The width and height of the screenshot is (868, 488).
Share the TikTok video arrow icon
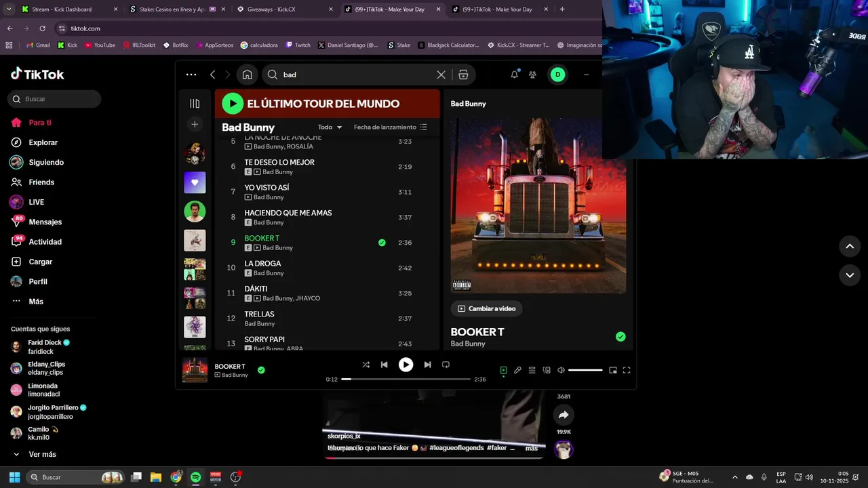coord(564,415)
